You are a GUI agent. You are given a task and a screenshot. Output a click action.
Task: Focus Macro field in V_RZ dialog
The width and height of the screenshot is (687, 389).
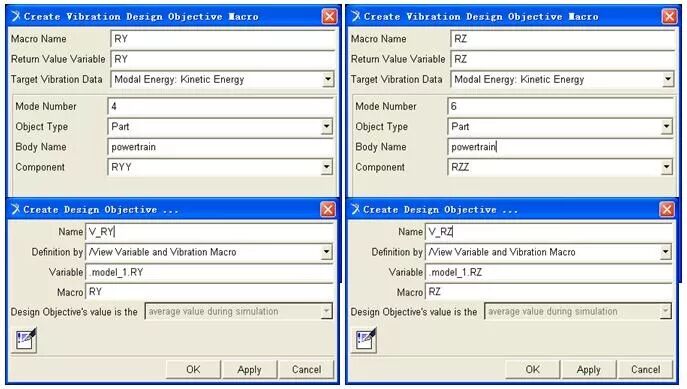pyautogui.click(x=549, y=292)
